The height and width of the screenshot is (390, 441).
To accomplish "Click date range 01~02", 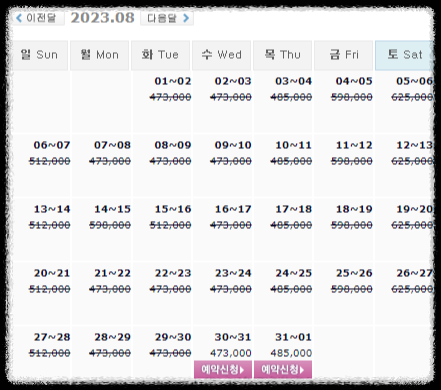I will tap(173, 81).
